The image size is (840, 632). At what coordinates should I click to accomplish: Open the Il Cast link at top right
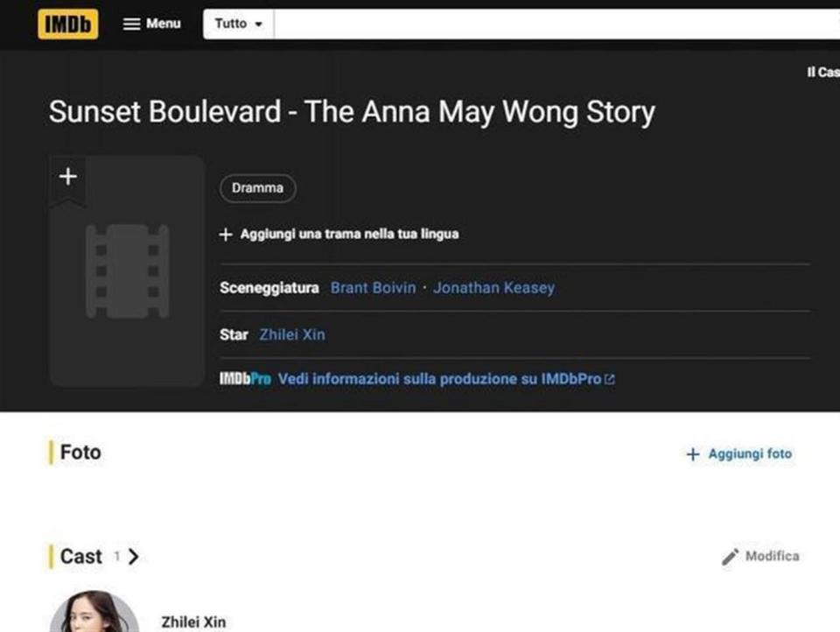pyautogui.click(x=823, y=72)
